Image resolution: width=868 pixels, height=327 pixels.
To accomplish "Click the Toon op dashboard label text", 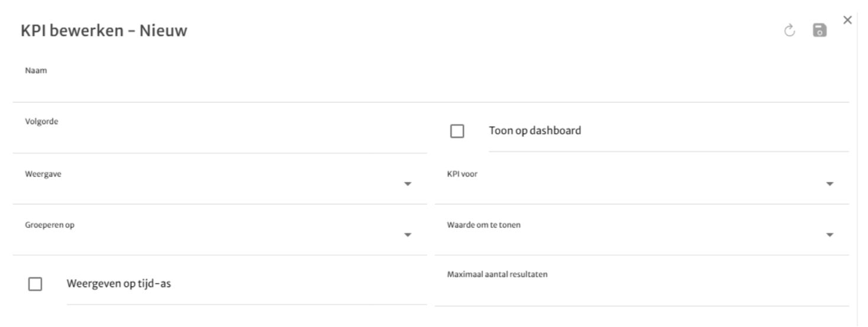I will tap(535, 130).
